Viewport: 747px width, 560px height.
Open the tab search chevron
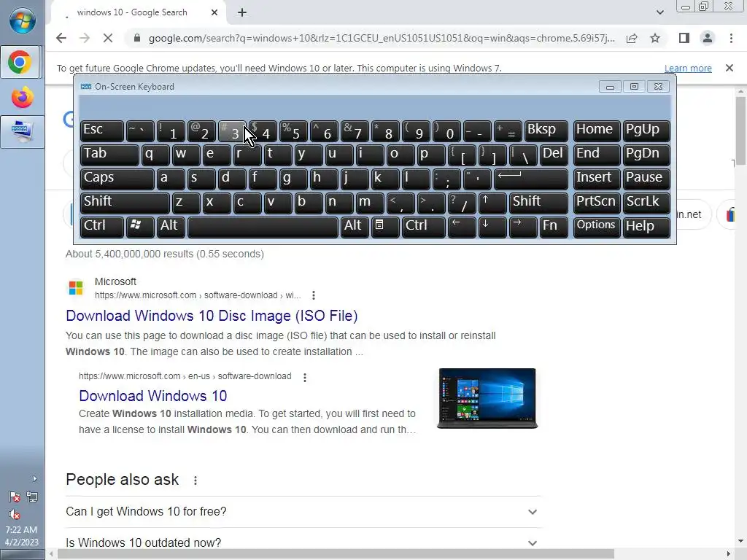(659, 12)
